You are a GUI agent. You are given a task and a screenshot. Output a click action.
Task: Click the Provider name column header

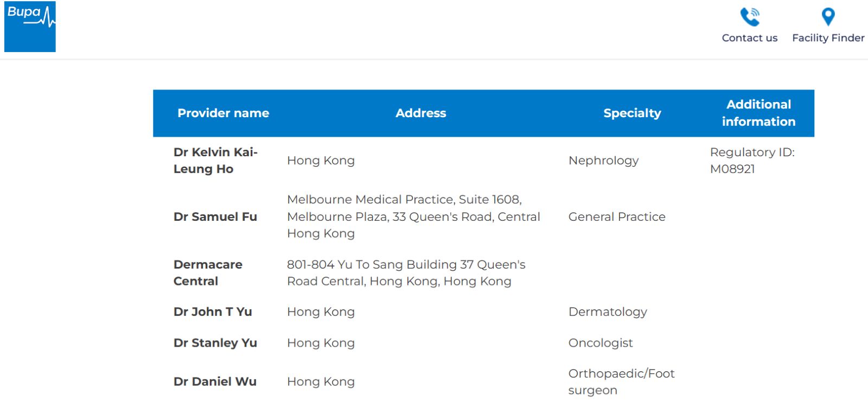223,113
